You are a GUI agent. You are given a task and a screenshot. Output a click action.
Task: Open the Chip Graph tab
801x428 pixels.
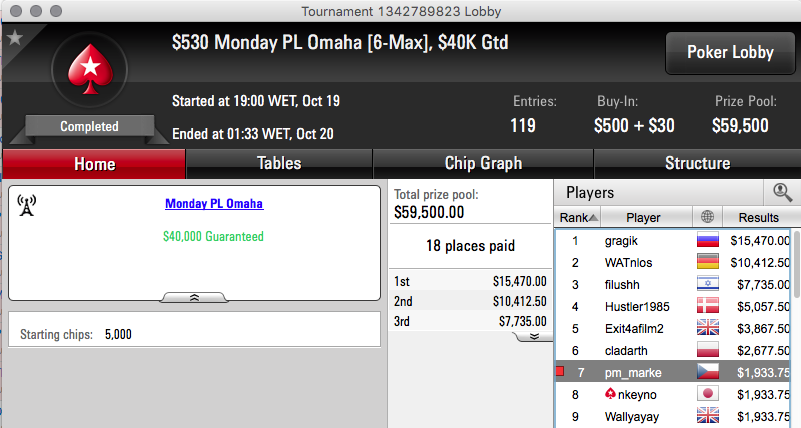click(x=483, y=163)
